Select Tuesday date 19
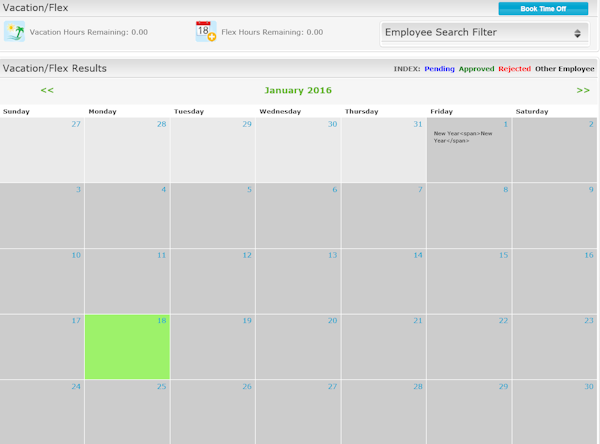The image size is (600, 444). pyautogui.click(x=213, y=347)
